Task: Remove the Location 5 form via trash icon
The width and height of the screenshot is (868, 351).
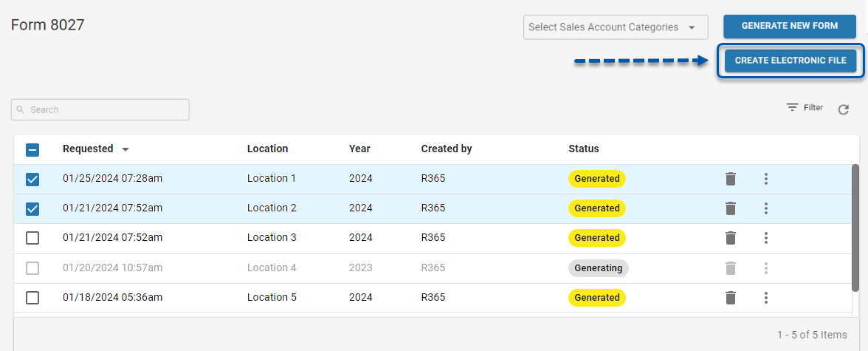Action: coord(731,298)
